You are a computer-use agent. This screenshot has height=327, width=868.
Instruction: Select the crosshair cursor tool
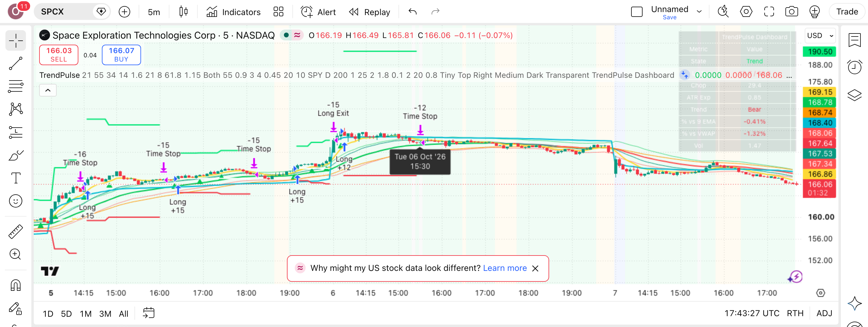pos(15,41)
